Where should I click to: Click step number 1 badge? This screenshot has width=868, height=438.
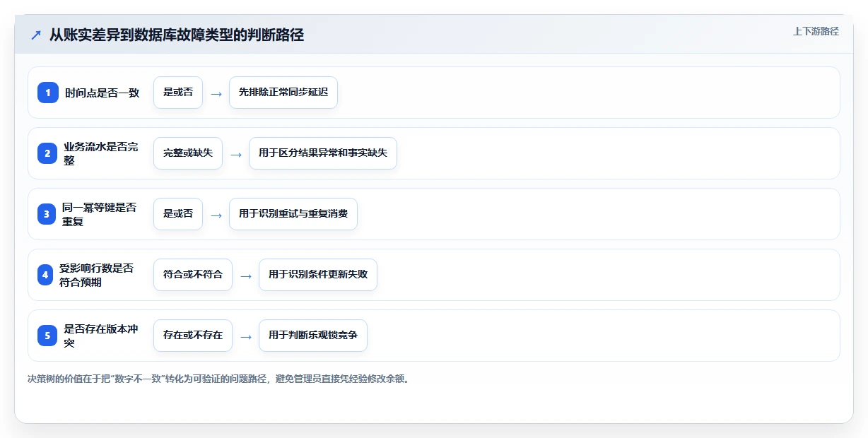pos(48,93)
